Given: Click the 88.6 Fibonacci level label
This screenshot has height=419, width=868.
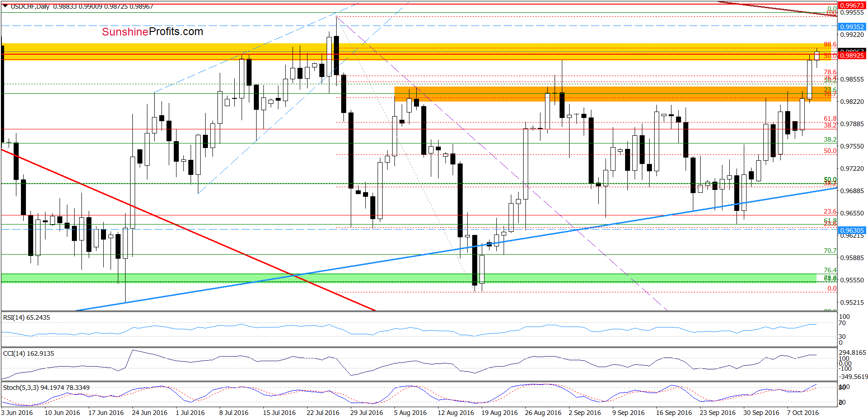Looking at the screenshot, I should click(830, 44).
